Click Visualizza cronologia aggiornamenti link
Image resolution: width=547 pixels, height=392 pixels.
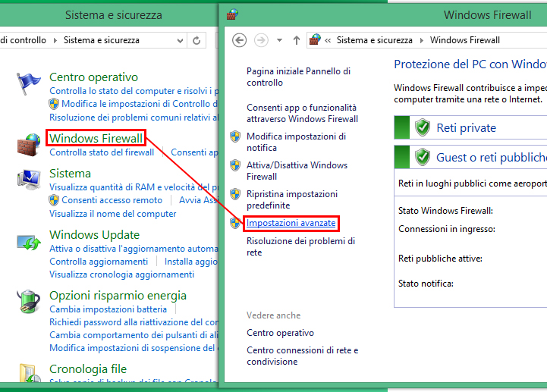coord(121,274)
